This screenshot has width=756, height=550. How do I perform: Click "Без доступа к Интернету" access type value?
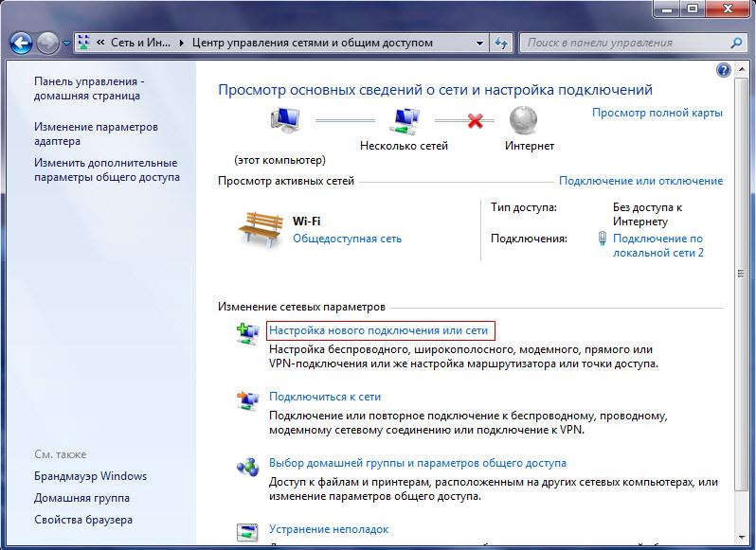coord(647,214)
